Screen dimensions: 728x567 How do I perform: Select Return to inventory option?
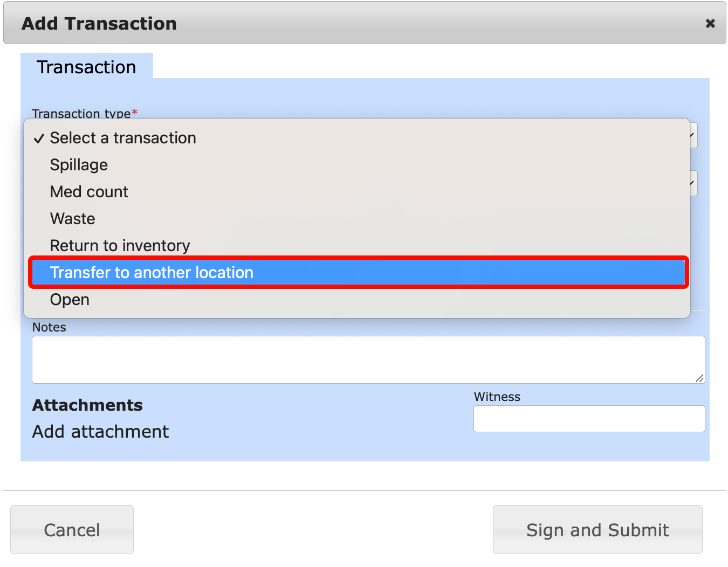click(120, 246)
